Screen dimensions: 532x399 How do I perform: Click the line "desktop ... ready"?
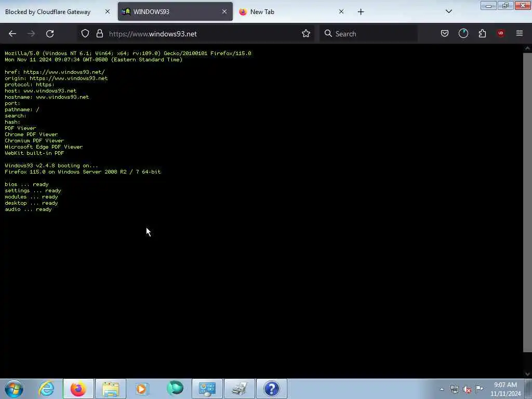[x=31, y=203]
